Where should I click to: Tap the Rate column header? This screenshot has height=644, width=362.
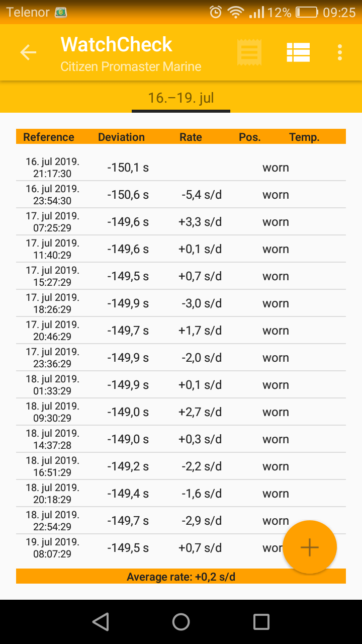[x=191, y=137]
